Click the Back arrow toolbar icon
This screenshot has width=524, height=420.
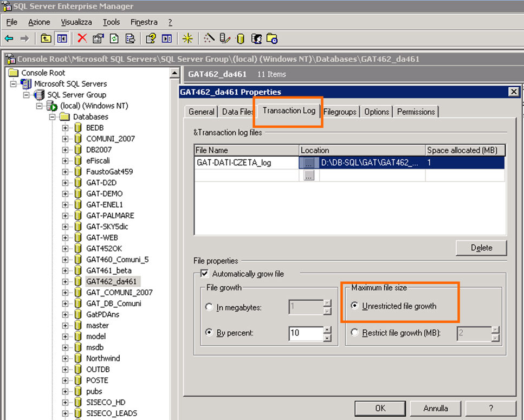9,39
